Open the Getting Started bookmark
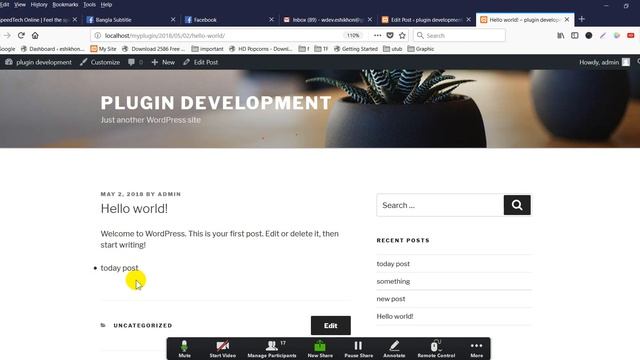Image resolution: width=640 pixels, height=360 pixels. pyautogui.click(x=356, y=49)
